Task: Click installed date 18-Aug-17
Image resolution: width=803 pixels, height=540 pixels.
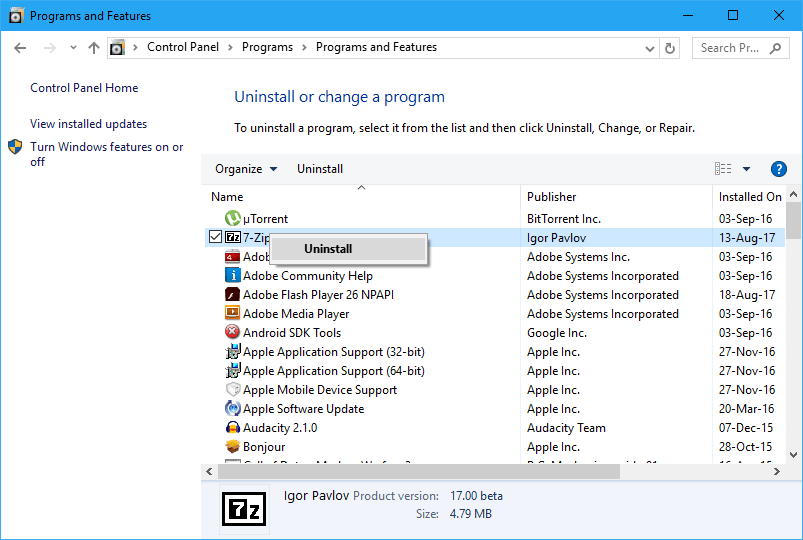Action: point(747,295)
